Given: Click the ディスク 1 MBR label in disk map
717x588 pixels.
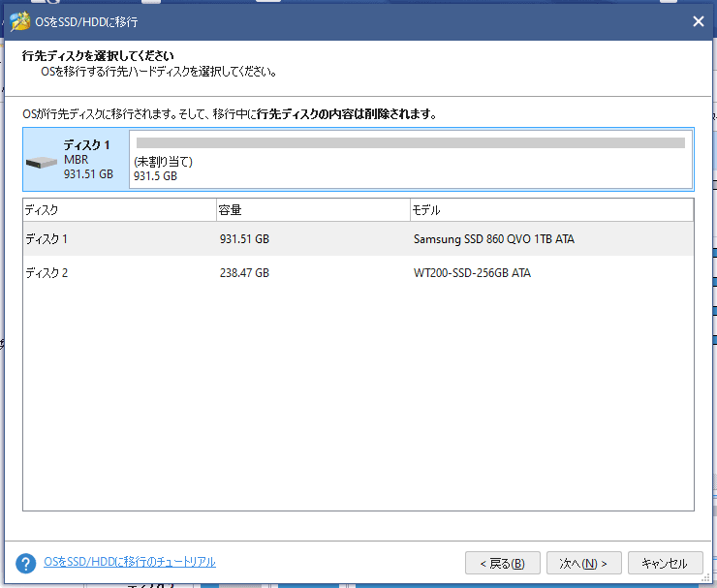Looking at the screenshot, I should point(88,159).
